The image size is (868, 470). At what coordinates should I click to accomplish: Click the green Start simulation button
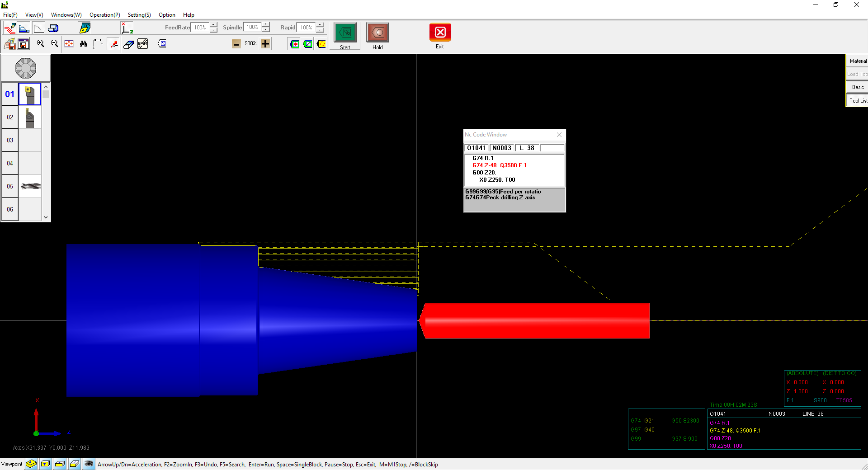point(345,33)
